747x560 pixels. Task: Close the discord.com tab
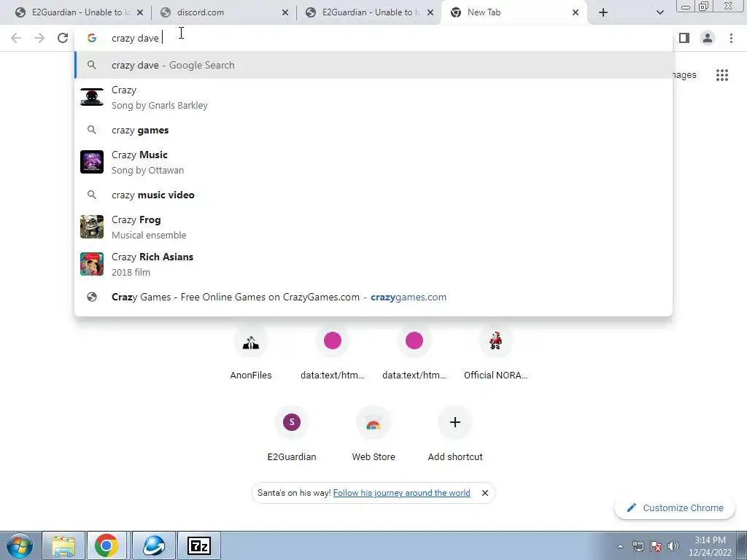285,12
